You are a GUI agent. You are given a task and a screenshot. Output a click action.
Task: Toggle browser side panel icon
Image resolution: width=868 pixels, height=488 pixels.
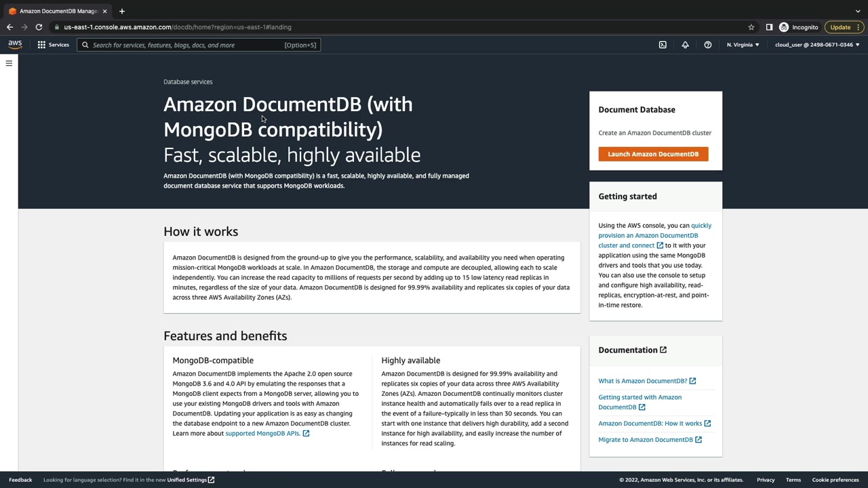click(769, 27)
